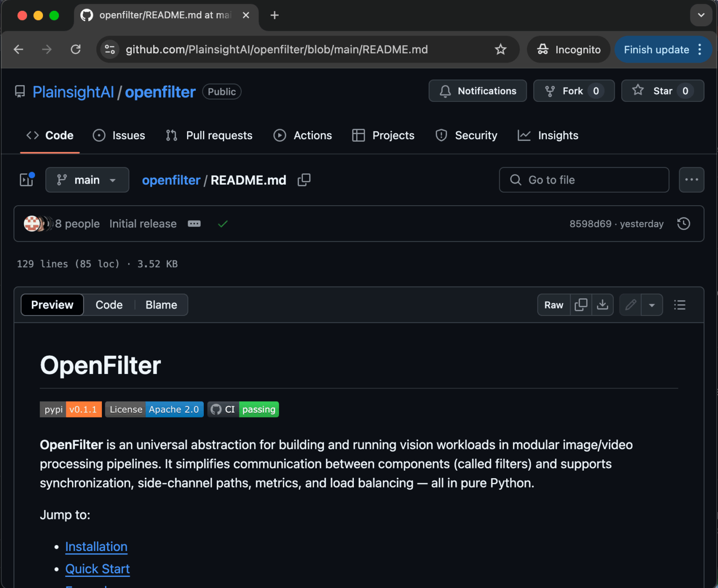Copy the README.md file path

[x=304, y=180]
